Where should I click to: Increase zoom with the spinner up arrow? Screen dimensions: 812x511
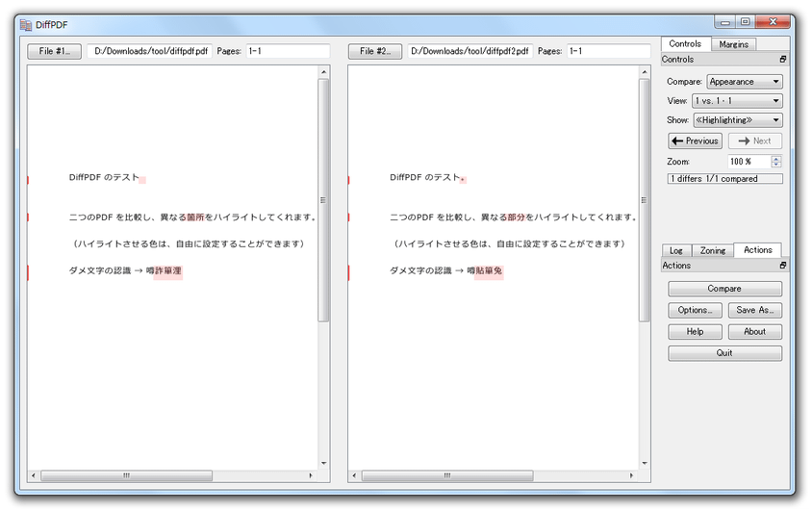tap(775, 159)
